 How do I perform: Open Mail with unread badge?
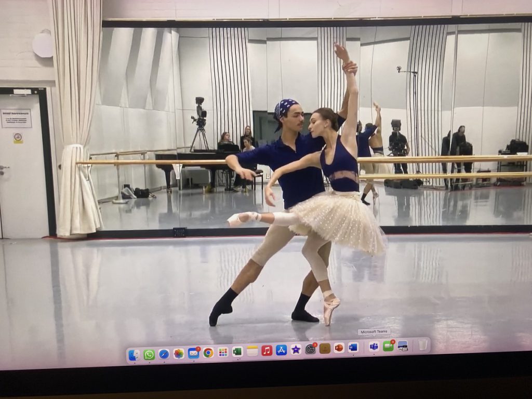click(193, 353)
